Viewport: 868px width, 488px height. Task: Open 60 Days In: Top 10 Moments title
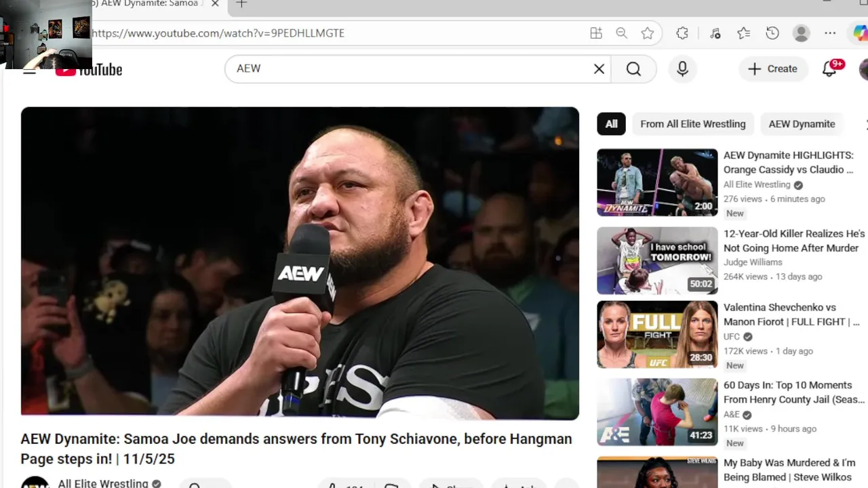pos(794,392)
